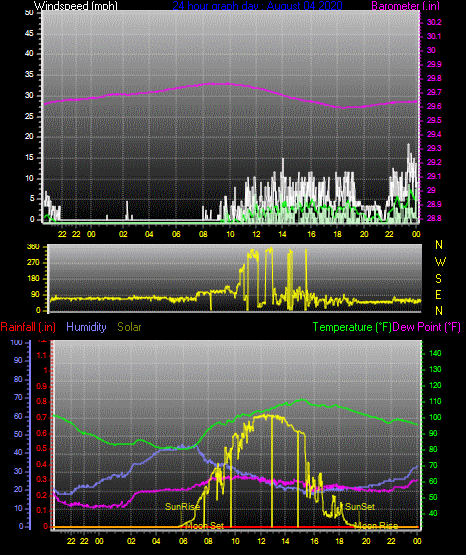Click the "45" windspeed axis value
466x555 pixels.
29,33
